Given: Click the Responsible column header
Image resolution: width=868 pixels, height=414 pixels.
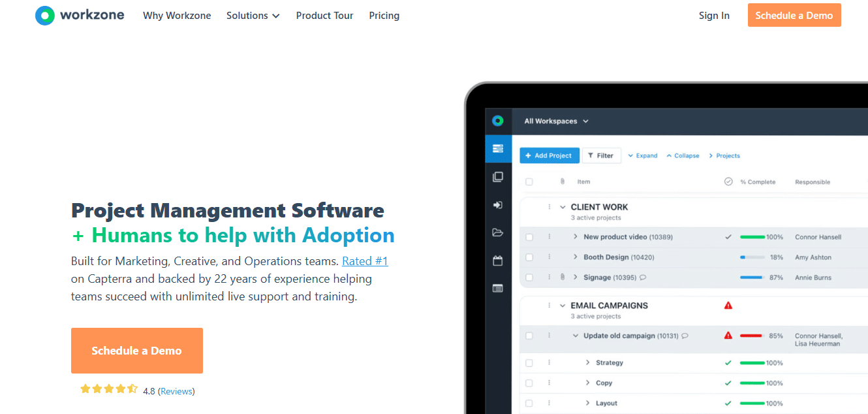Looking at the screenshot, I should [813, 182].
